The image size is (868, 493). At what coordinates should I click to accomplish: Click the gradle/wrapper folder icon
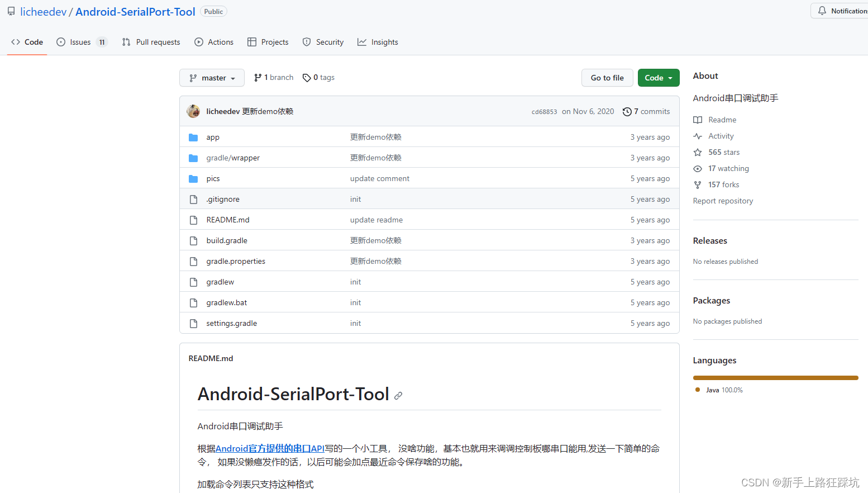(x=193, y=158)
